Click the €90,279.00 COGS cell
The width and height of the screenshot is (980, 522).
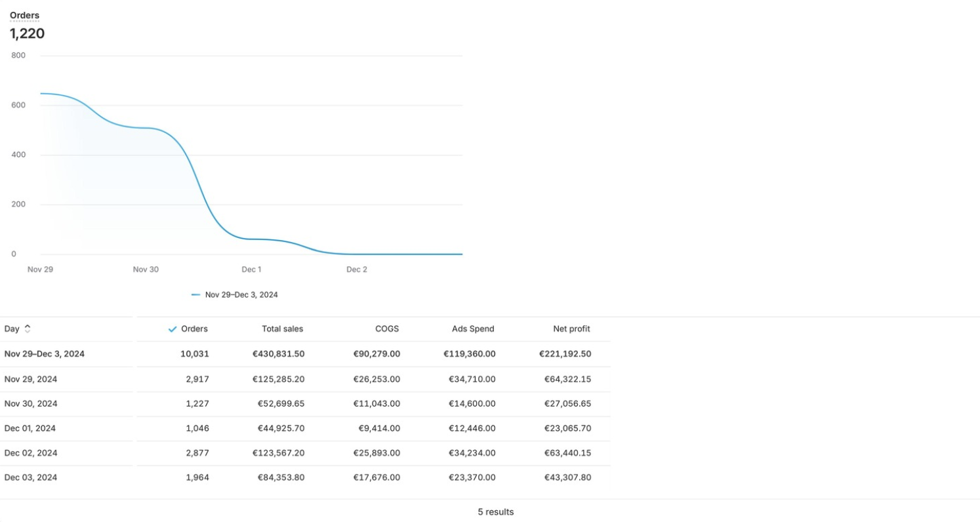click(x=377, y=354)
